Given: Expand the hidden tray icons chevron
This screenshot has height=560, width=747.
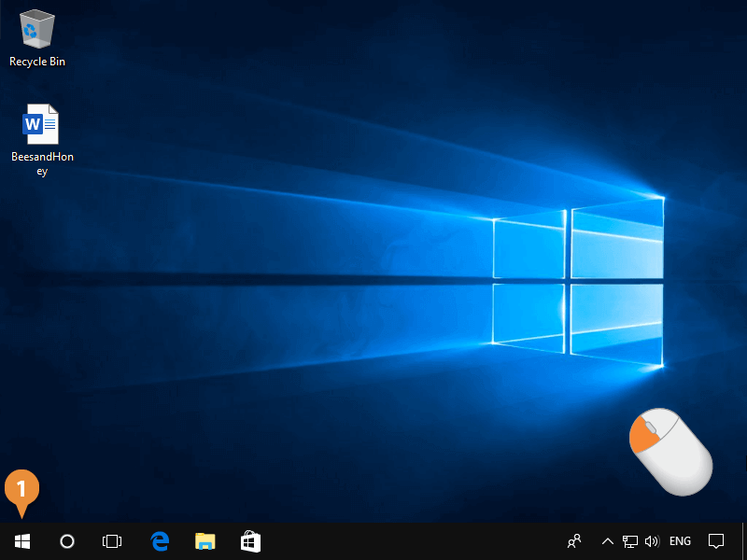Looking at the screenshot, I should click(x=607, y=541).
